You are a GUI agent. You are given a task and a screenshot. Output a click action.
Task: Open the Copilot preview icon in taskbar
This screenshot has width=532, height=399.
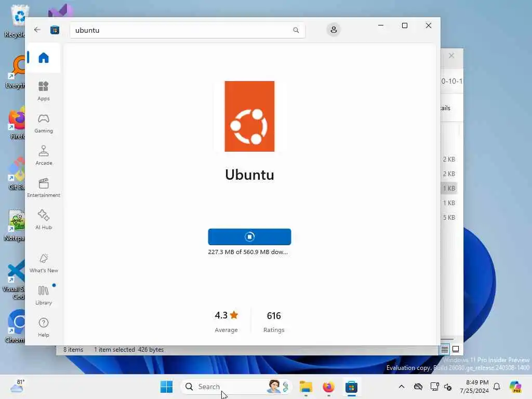(515, 387)
